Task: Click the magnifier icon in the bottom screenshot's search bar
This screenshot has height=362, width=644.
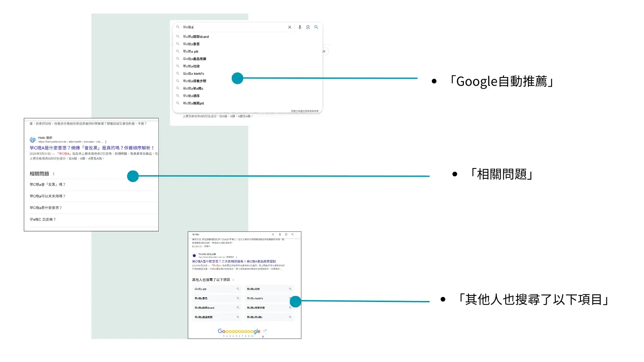Action: pyautogui.click(x=292, y=235)
